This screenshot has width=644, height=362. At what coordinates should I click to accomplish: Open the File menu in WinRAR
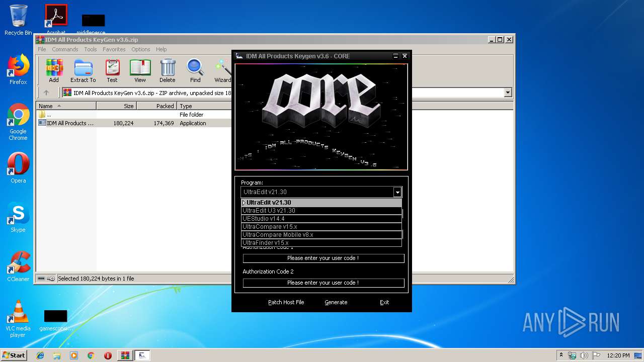tap(42, 49)
